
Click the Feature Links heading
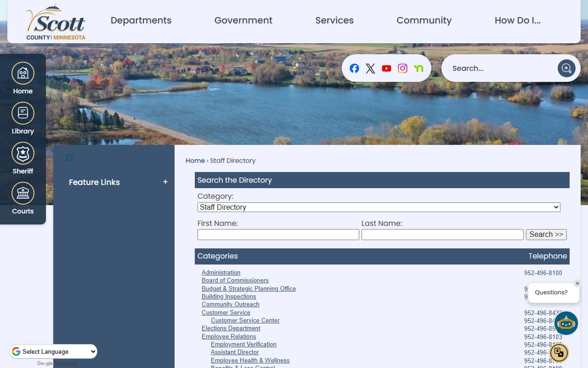coord(94,182)
